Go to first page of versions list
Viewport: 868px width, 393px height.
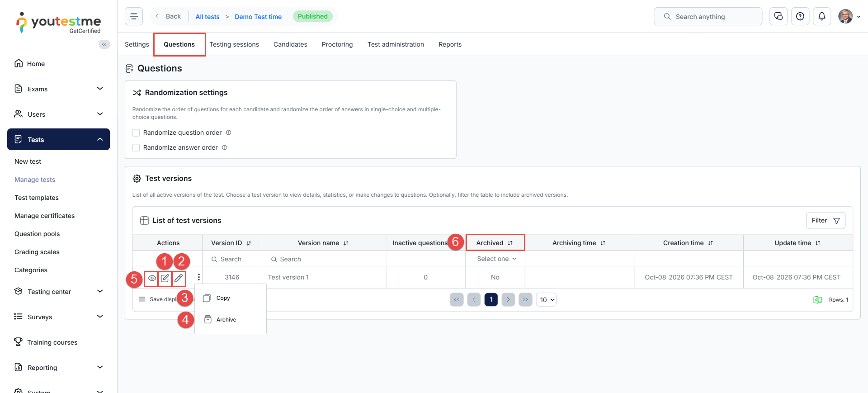457,299
